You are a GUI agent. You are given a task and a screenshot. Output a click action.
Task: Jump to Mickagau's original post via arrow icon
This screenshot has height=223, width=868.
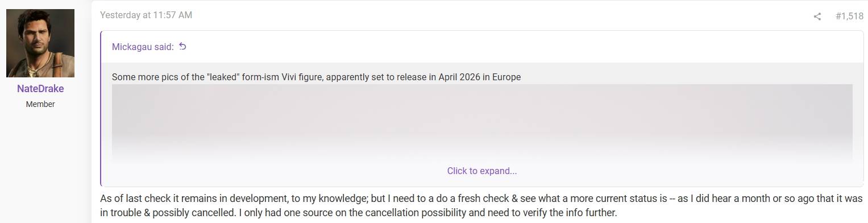click(182, 47)
